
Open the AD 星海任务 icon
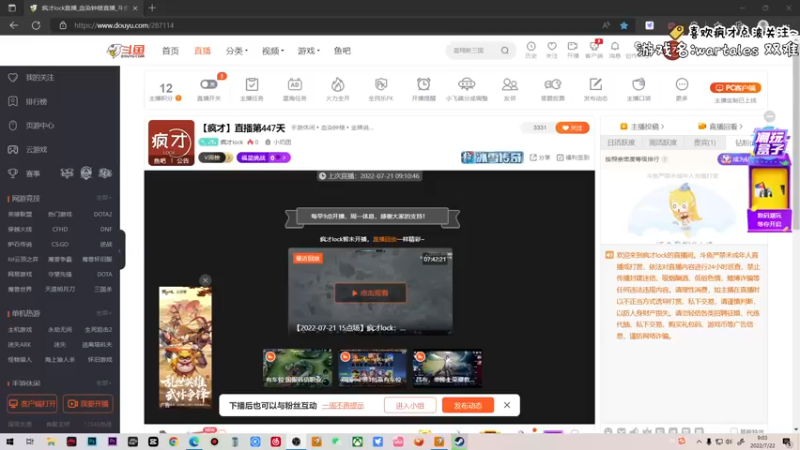[294, 84]
